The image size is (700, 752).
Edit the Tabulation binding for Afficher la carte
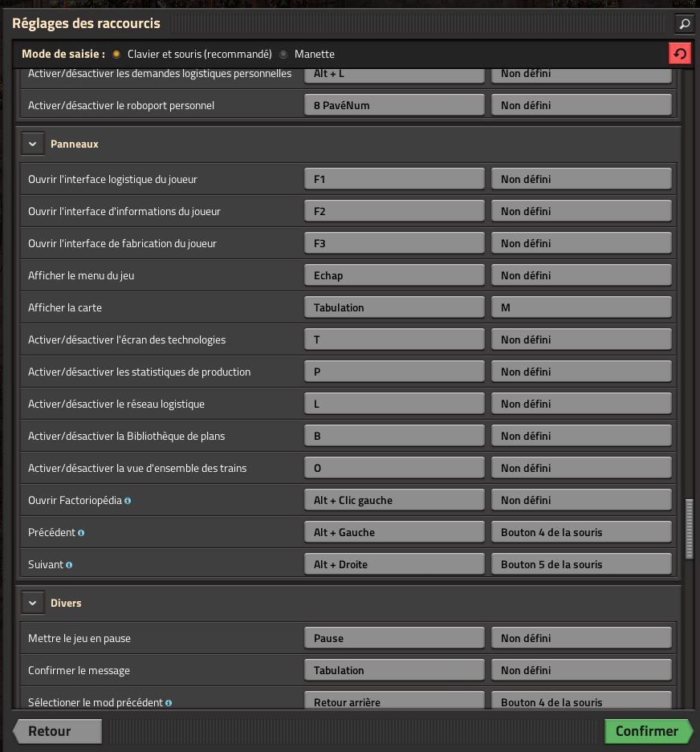point(394,307)
